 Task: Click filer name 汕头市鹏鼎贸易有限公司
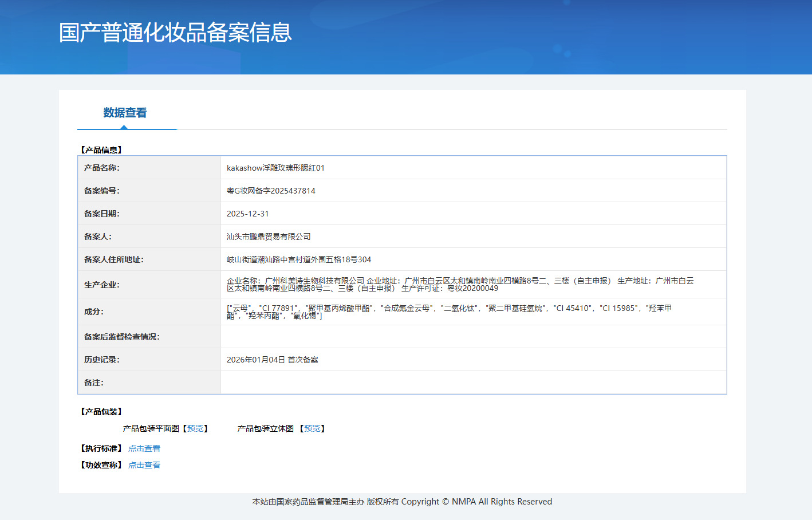pos(269,237)
